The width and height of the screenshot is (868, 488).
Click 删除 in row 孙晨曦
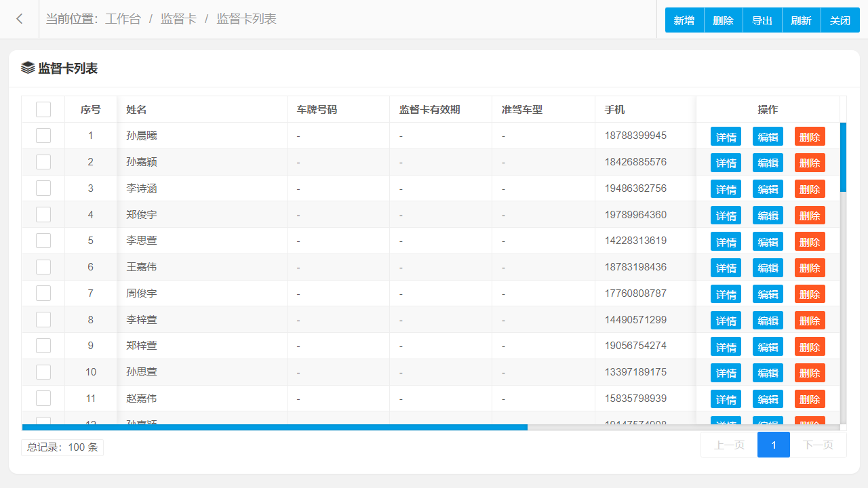pyautogui.click(x=810, y=136)
